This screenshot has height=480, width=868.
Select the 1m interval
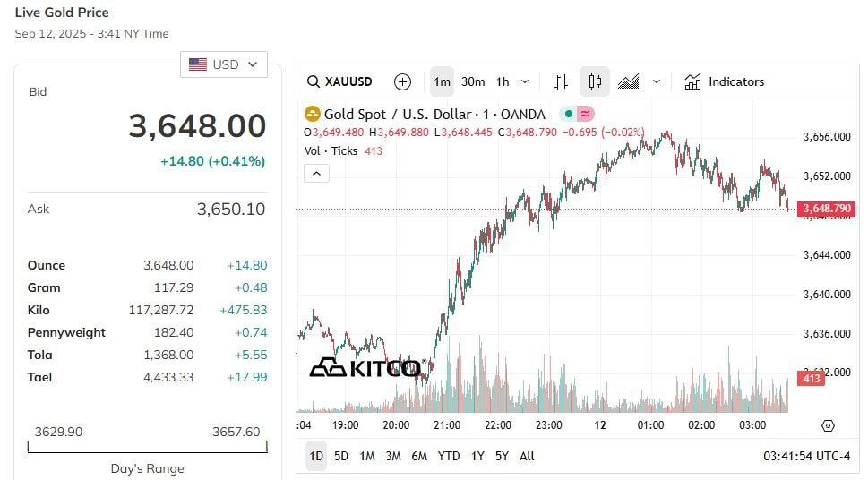coord(442,81)
